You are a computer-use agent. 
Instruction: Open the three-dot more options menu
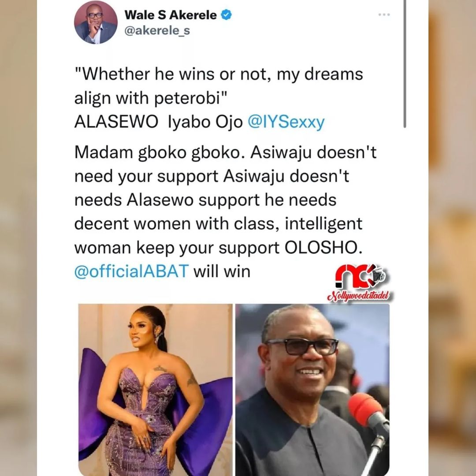[384, 15]
